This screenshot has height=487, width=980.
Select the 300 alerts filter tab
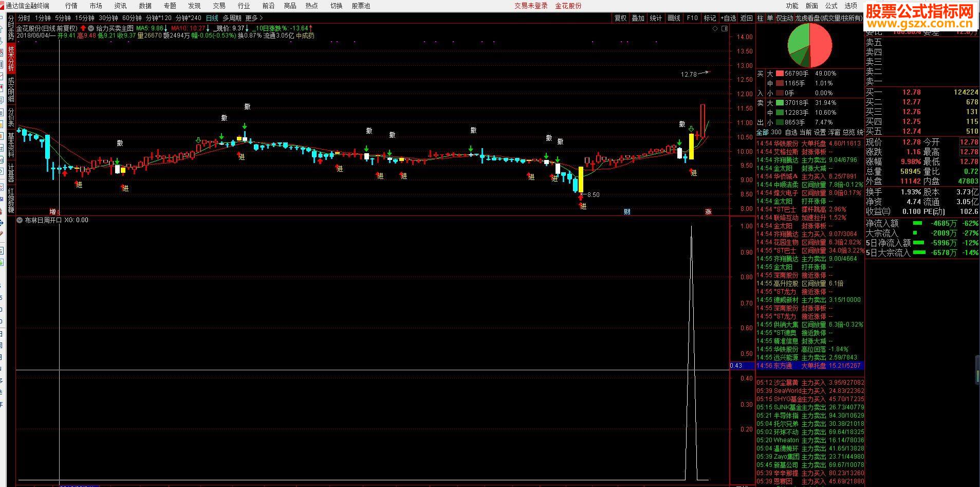(x=776, y=133)
